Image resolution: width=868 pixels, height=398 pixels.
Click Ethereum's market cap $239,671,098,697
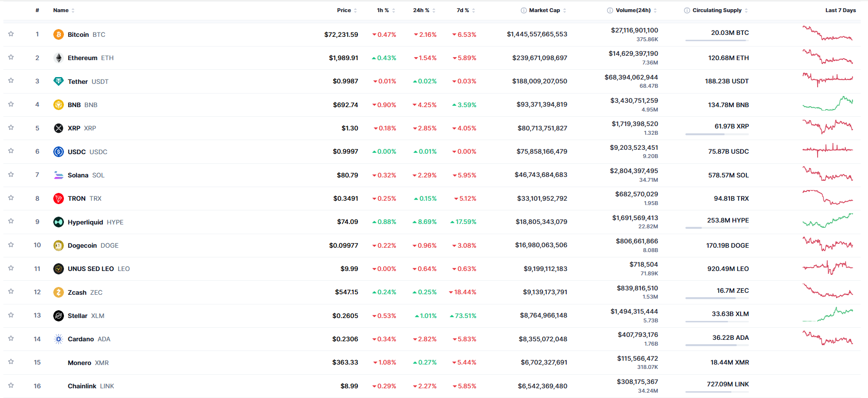click(x=540, y=58)
